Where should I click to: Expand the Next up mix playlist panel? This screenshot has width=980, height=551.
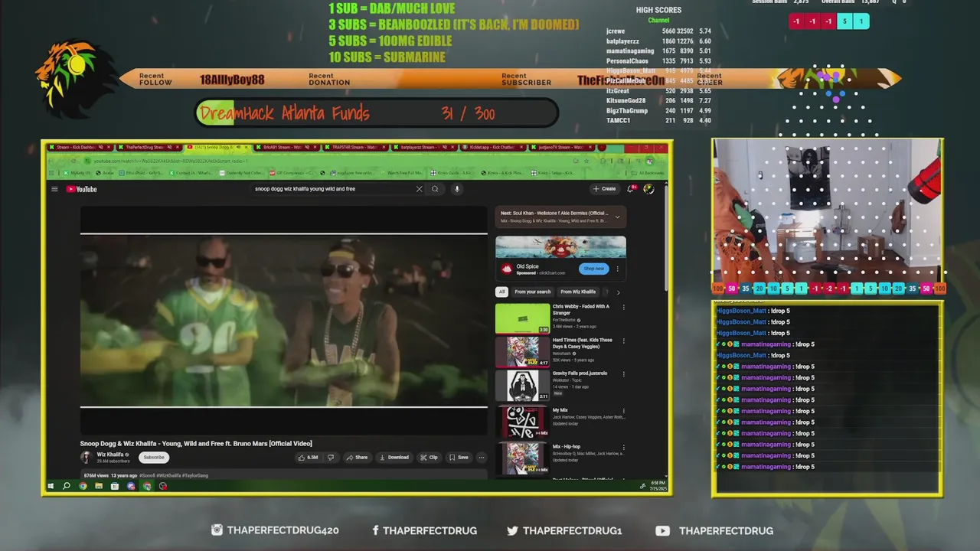pyautogui.click(x=618, y=217)
